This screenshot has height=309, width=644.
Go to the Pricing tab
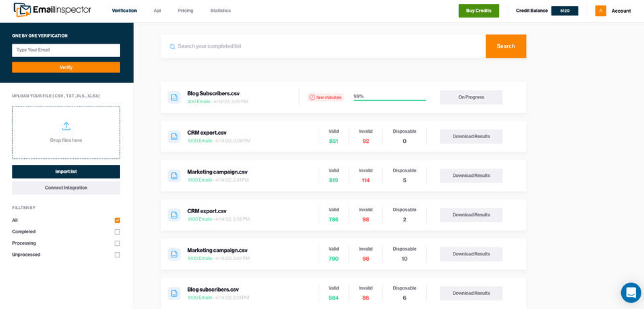[185, 11]
